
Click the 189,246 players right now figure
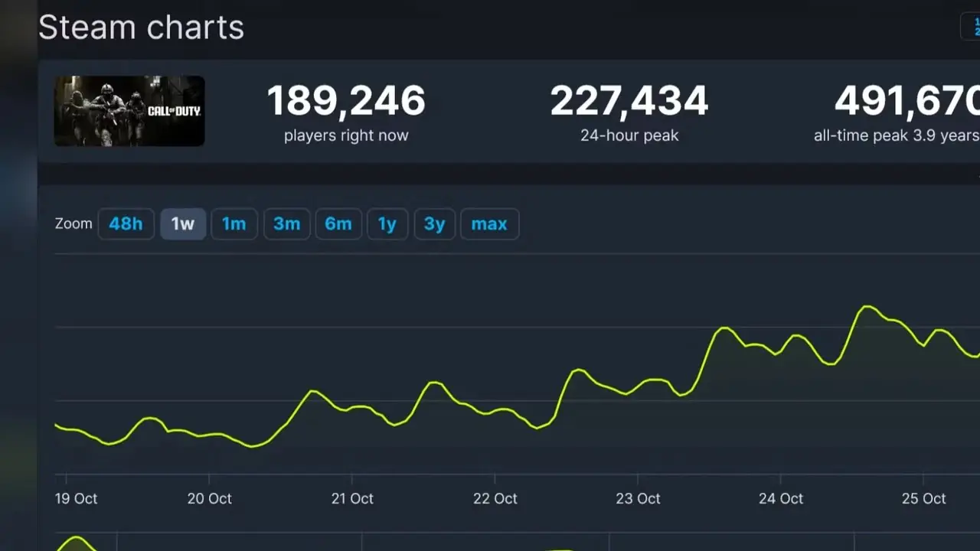point(346,101)
